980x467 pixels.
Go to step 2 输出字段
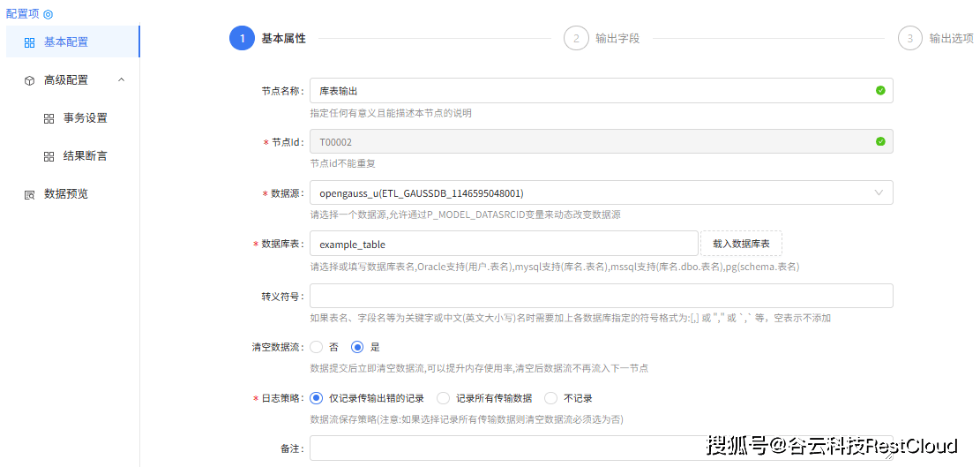576,39
